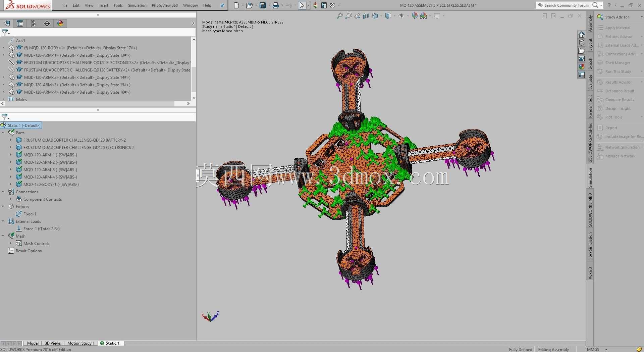
Task: Select MQD-120-ARM-2 part in study
Action: pyautogui.click(x=50, y=162)
